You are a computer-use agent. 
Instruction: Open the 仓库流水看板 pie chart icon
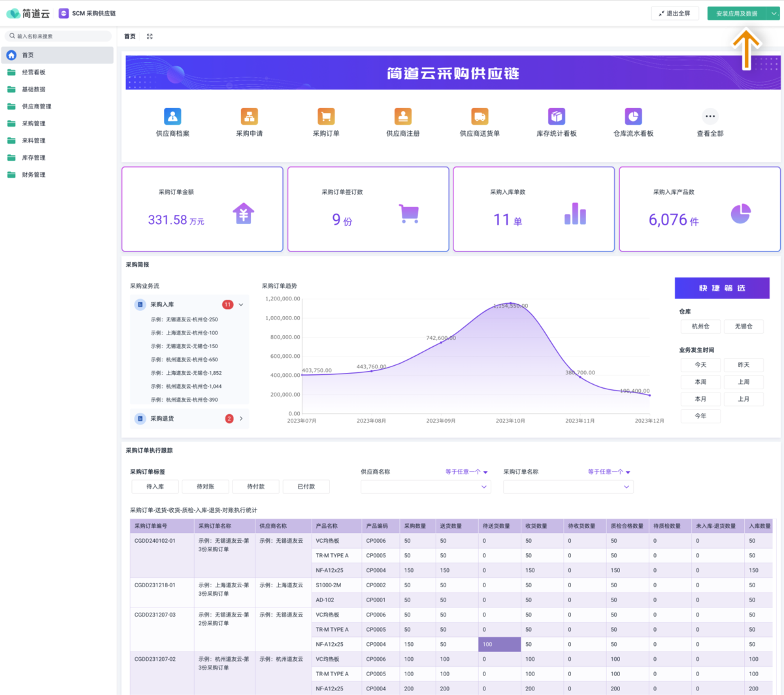click(633, 116)
